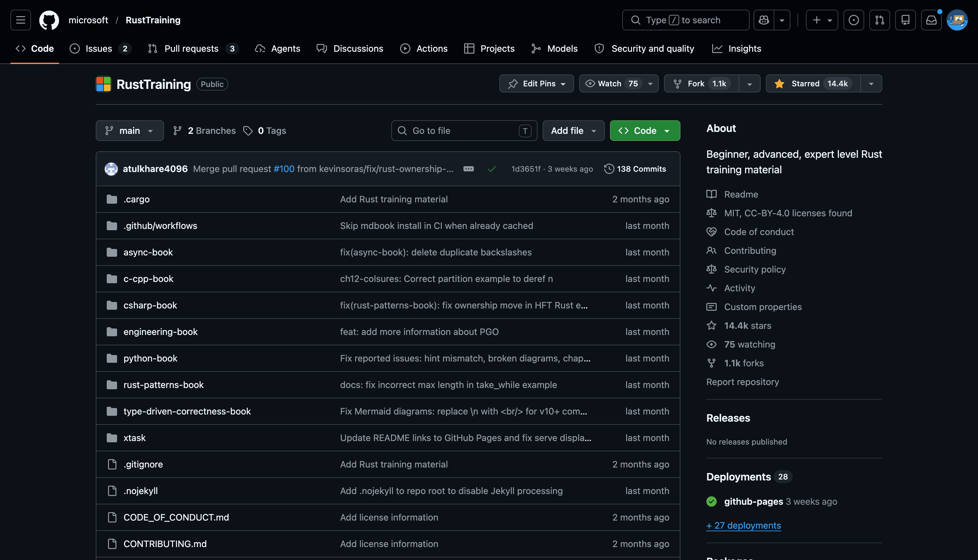Click the fork icon next to 1.1k forks

pos(712,363)
